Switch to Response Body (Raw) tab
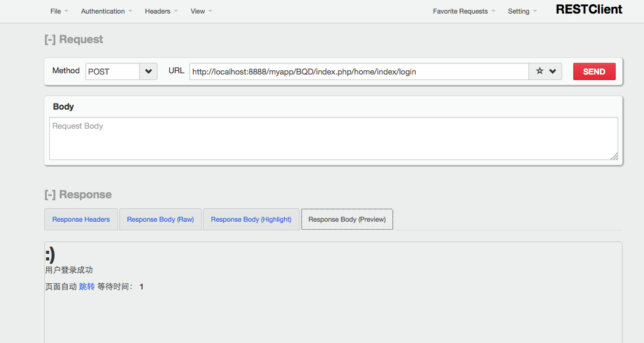This screenshot has height=343, width=644. point(160,219)
